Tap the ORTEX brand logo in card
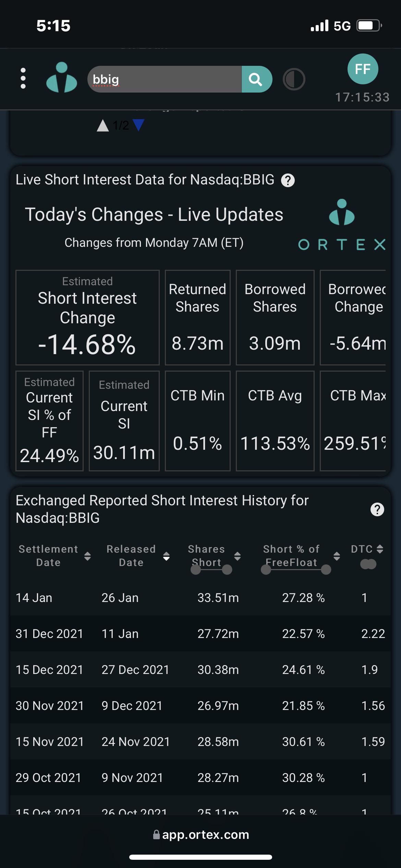This screenshot has width=401, height=868. [x=342, y=225]
